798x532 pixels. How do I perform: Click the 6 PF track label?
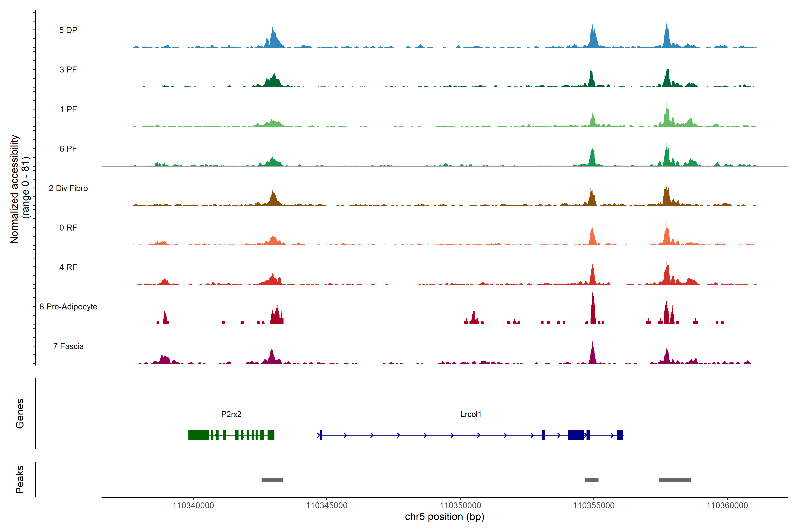point(68,149)
